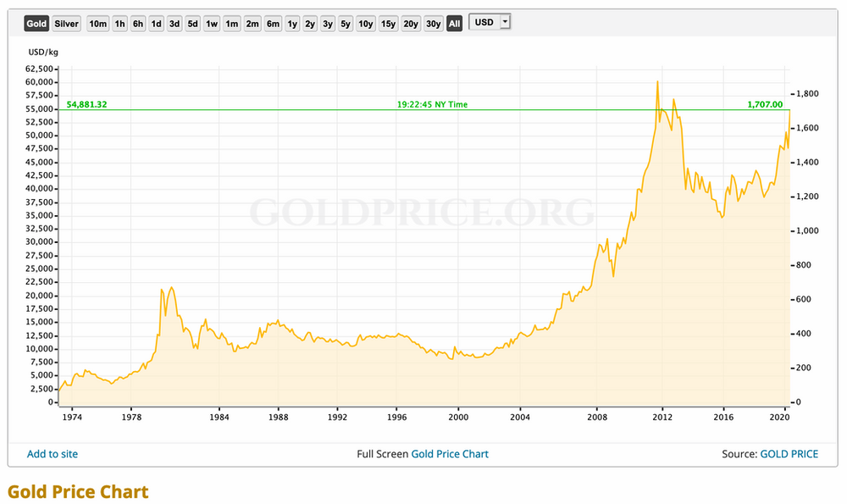This screenshot has height=504, width=847.
Task: Select the 6h range button
Action: click(x=138, y=23)
